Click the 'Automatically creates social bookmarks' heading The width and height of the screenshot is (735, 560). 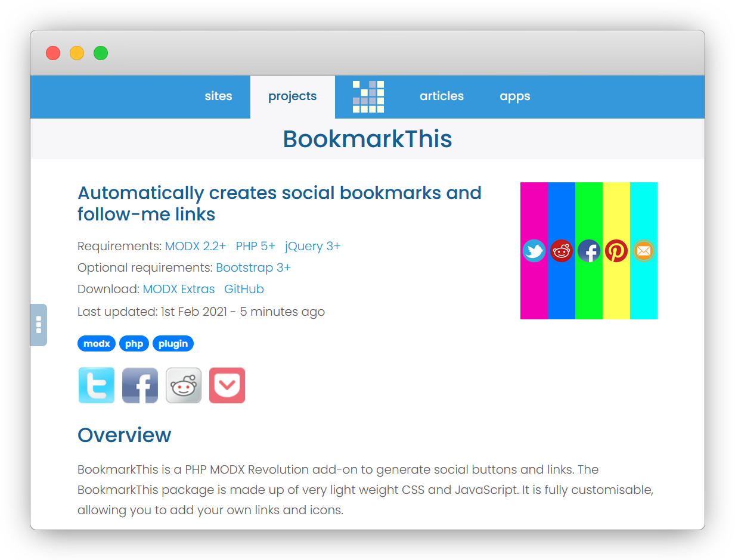[280, 203]
